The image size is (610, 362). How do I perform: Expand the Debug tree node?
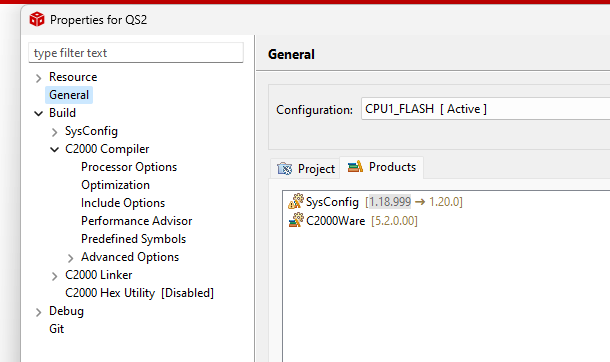38,312
